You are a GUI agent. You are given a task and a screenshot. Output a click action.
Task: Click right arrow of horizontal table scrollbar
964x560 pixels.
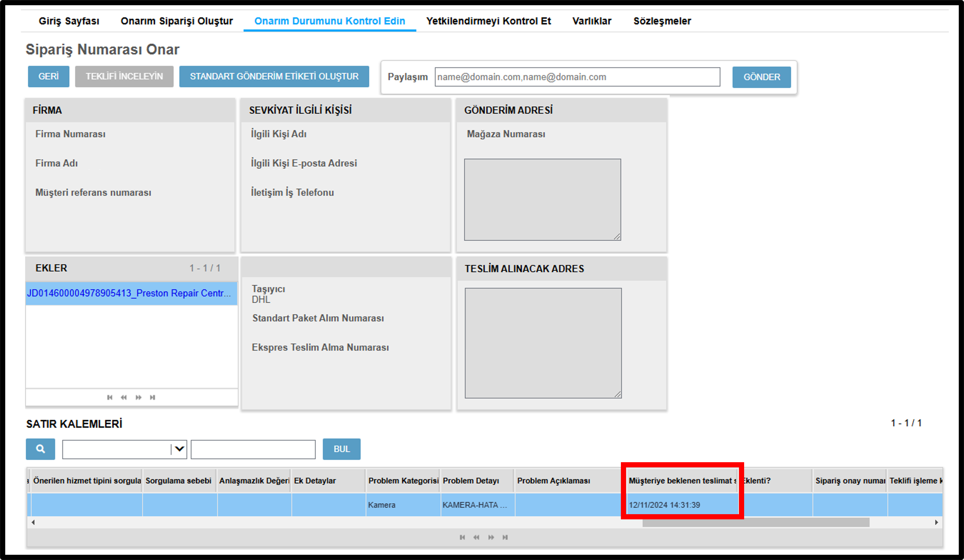pos(936,522)
